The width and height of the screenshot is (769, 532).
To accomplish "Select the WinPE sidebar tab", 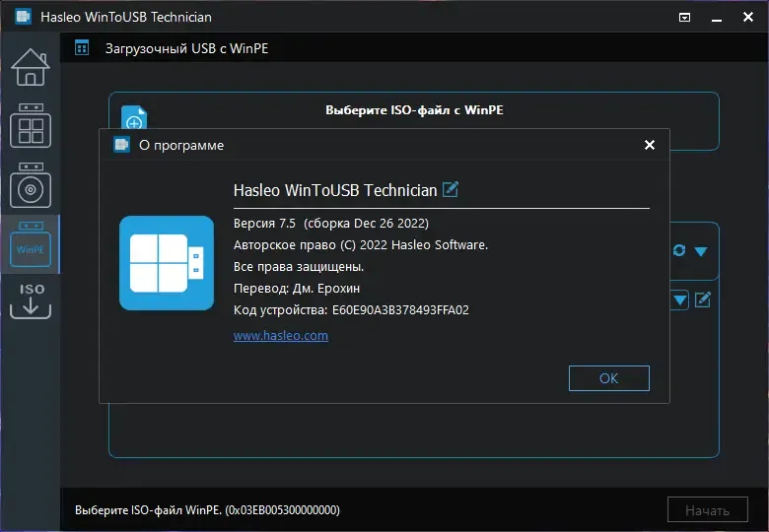I will point(30,244).
